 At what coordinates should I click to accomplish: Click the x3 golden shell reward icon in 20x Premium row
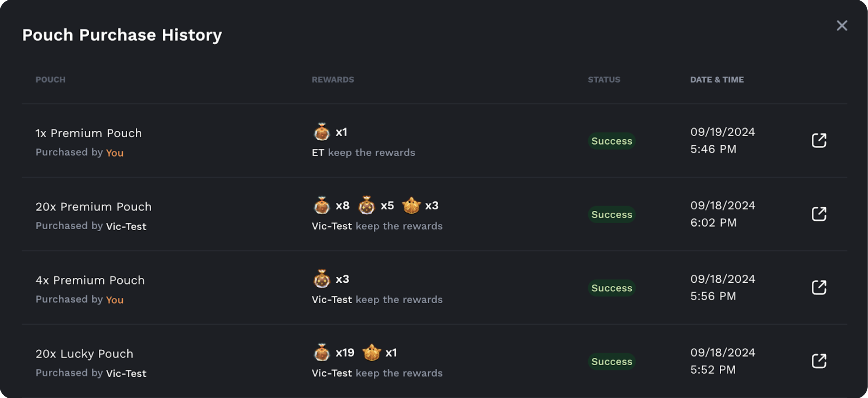coord(411,205)
